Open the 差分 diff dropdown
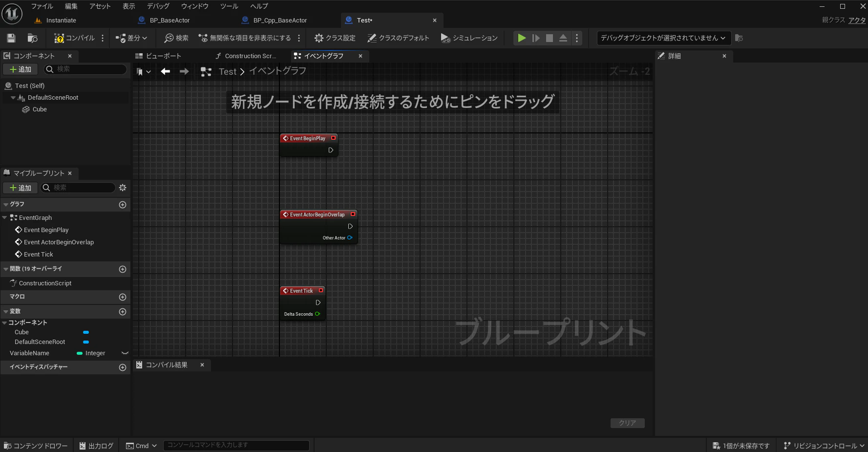The image size is (868, 452). 131,38
